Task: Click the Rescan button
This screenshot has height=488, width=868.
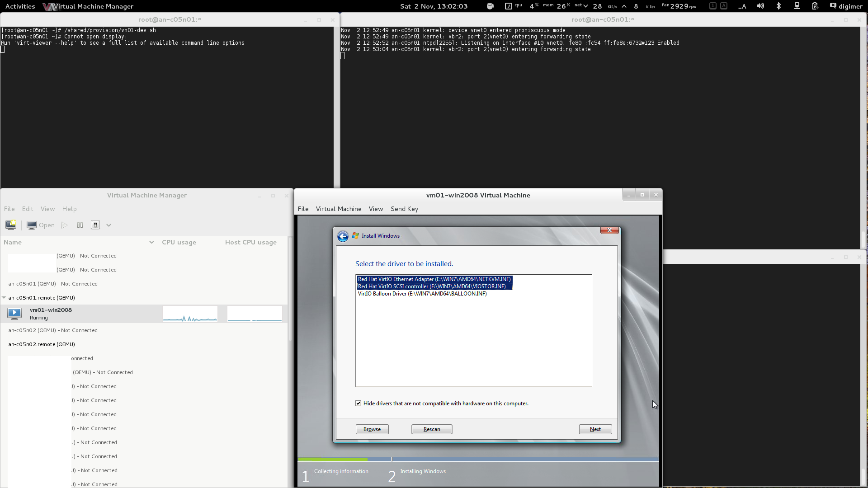Action: pyautogui.click(x=432, y=429)
